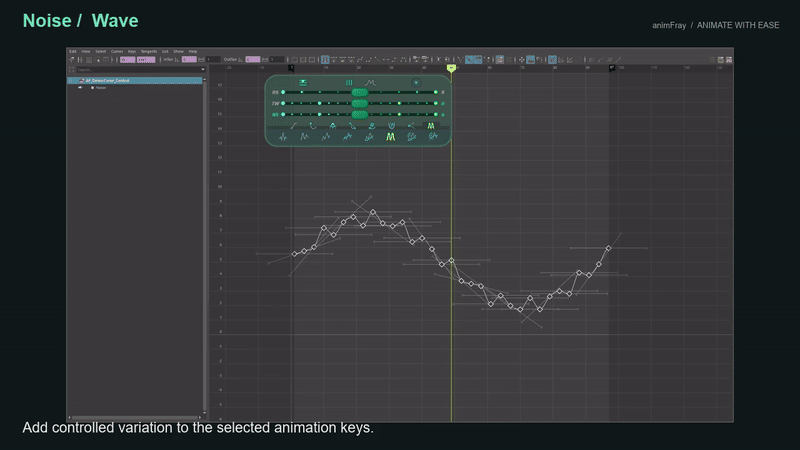The width and height of the screenshot is (800, 450).
Task: Click the pink frame stats field
Action: 128,60
